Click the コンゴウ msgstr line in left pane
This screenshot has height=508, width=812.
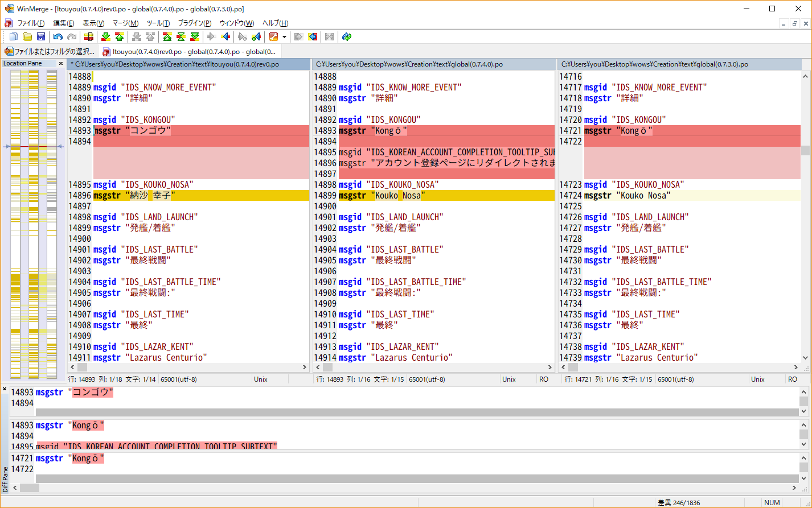pyautogui.click(x=201, y=131)
